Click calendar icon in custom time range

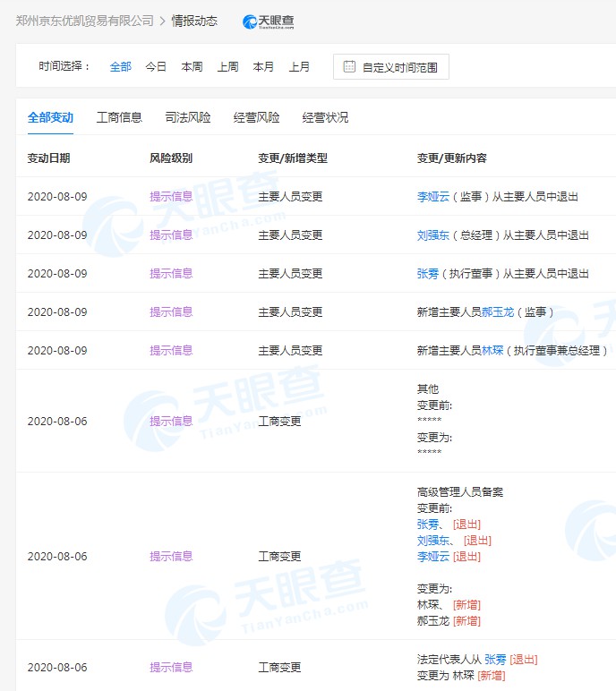(x=349, y=66)
